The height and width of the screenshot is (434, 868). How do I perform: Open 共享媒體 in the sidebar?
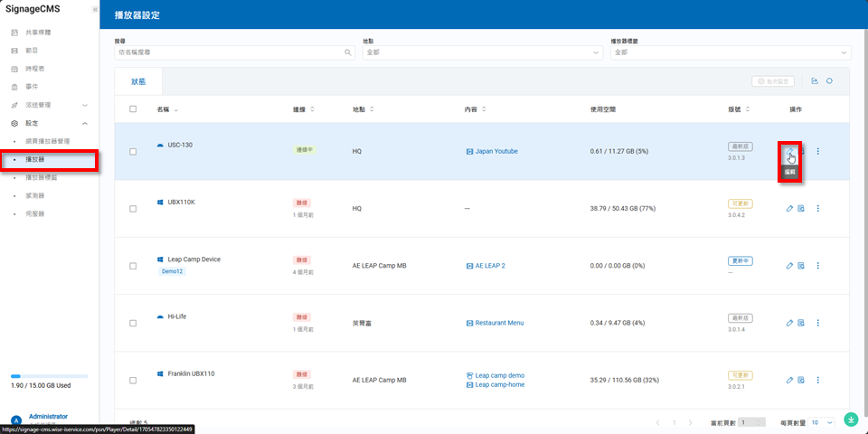[x=38, y=33]
